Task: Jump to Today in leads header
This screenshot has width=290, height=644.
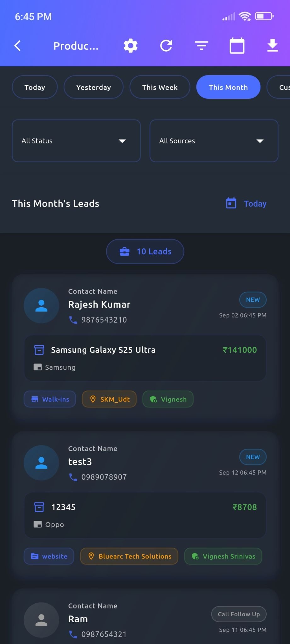Action: (x=247, y=203)
